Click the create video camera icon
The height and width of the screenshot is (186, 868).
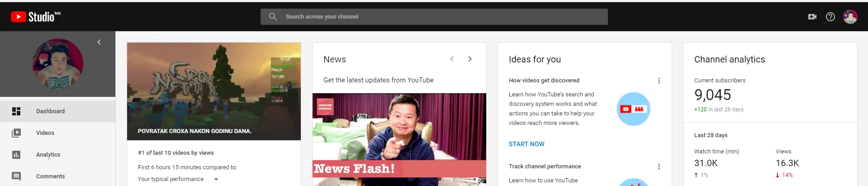tap(812, 17)
